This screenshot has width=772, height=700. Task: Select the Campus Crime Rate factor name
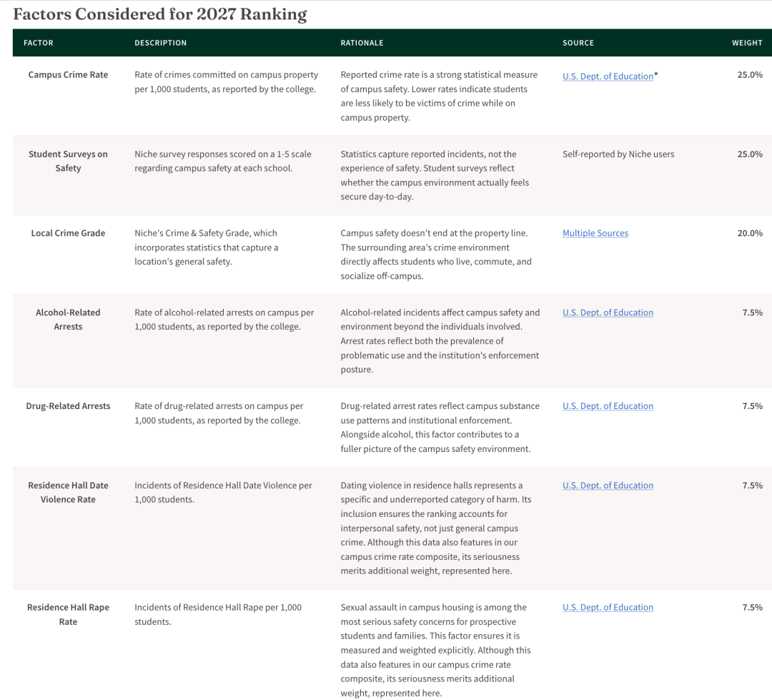tap(68, 74)
